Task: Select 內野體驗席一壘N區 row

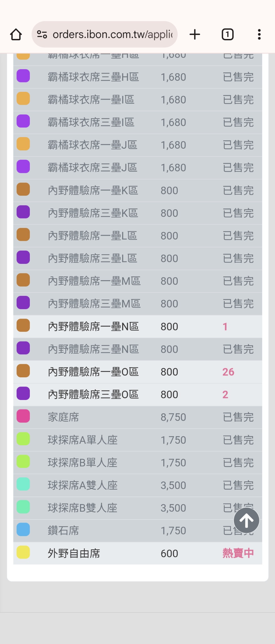Action: (x=137, y=327)
